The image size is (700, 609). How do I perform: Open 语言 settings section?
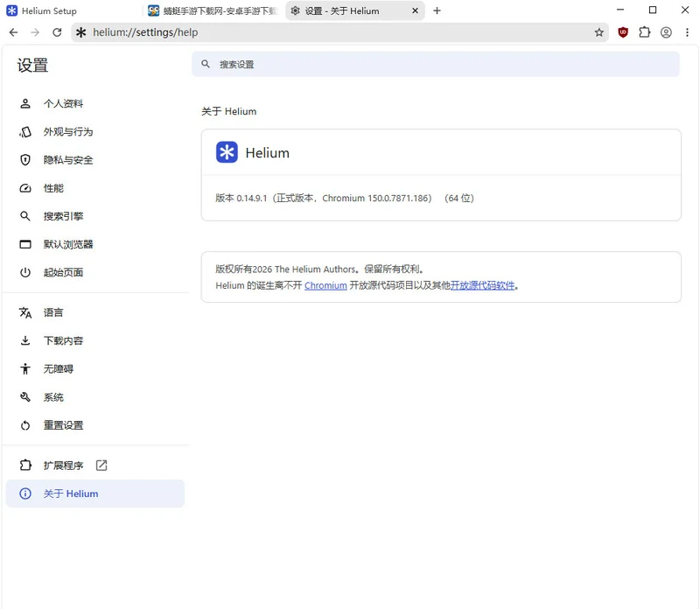tap(95, 312)
